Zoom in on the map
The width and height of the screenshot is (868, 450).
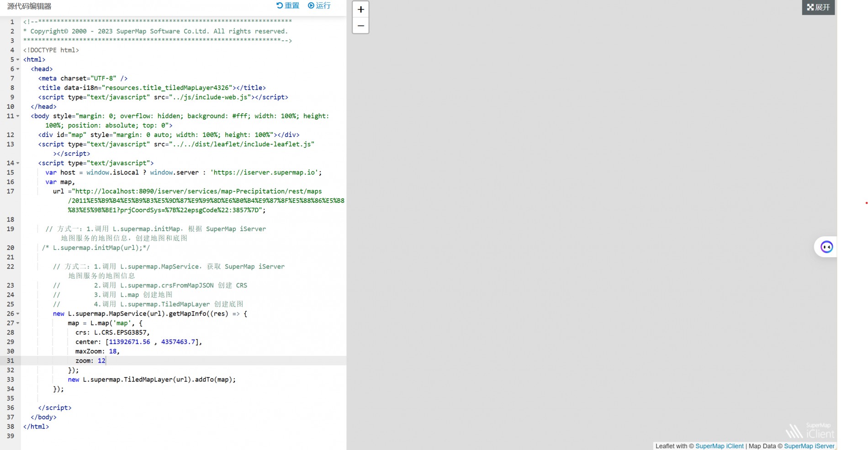coord(360,10)
